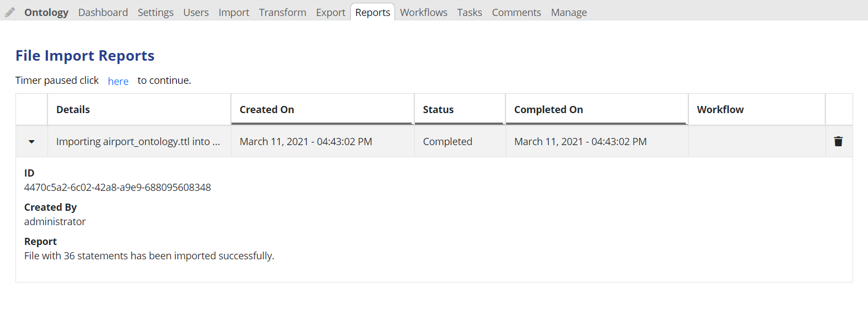Open the Tasks section
This screenshot has height=320, width=868.
pos(469,12)
